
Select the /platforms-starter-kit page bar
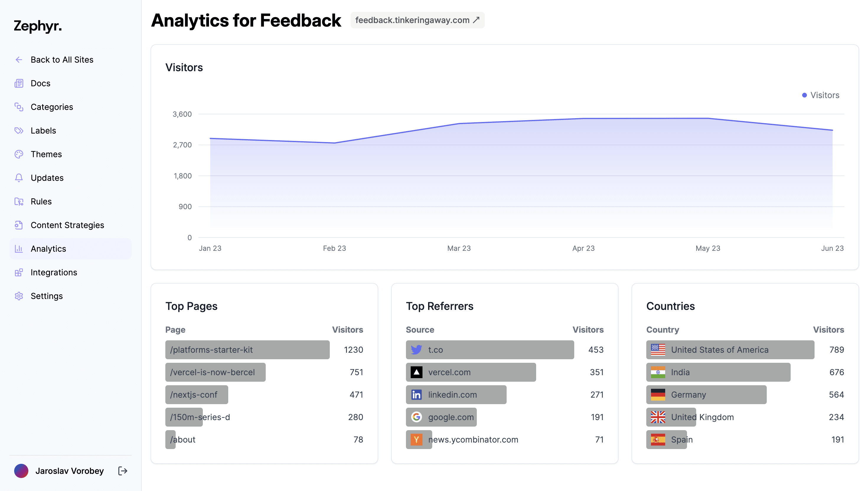[x=247, y=350]
